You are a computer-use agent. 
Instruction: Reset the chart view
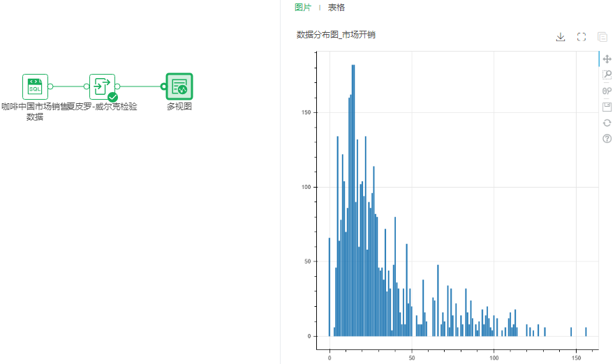pos(607,123)
